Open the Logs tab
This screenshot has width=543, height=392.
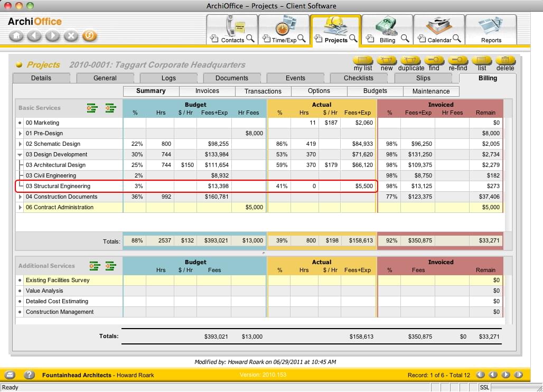168,78
